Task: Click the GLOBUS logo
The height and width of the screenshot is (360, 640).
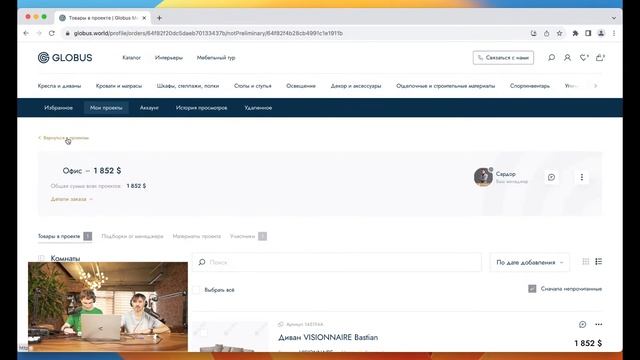Action: pyautogui.click(x=65, y=58)
